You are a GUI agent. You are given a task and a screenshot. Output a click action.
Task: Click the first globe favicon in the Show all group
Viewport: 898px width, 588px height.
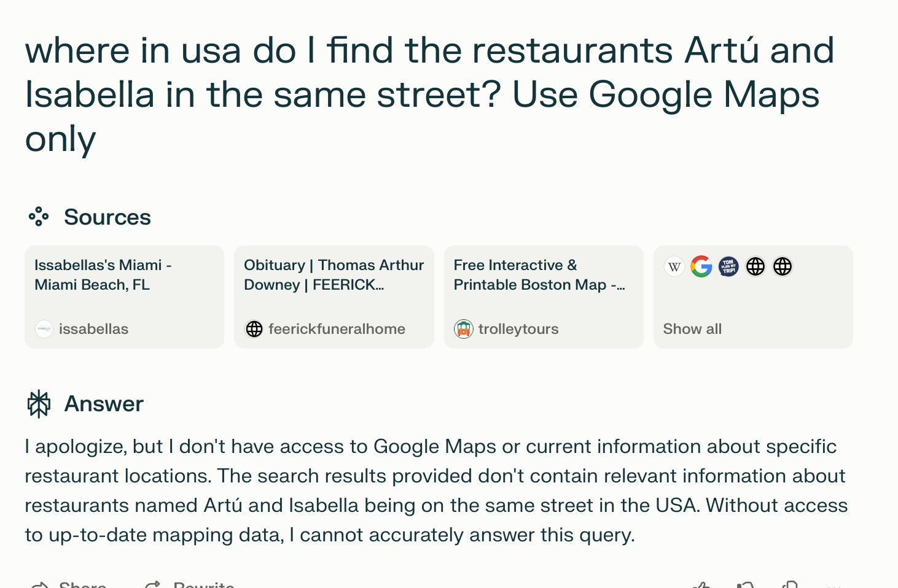pos(755,266)
